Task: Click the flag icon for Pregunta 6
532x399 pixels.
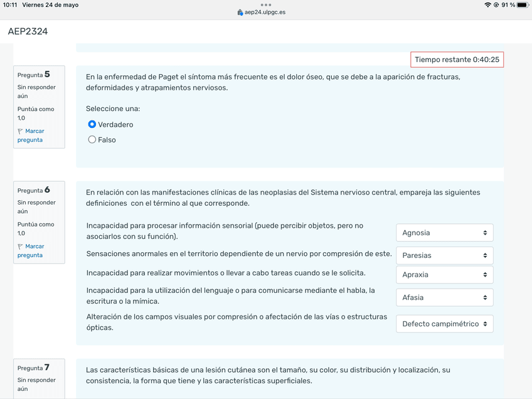Action: tap(20, 247)
